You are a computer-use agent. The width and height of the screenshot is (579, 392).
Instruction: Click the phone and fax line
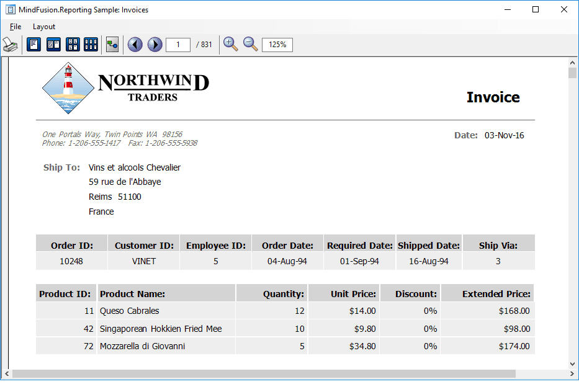119,143
